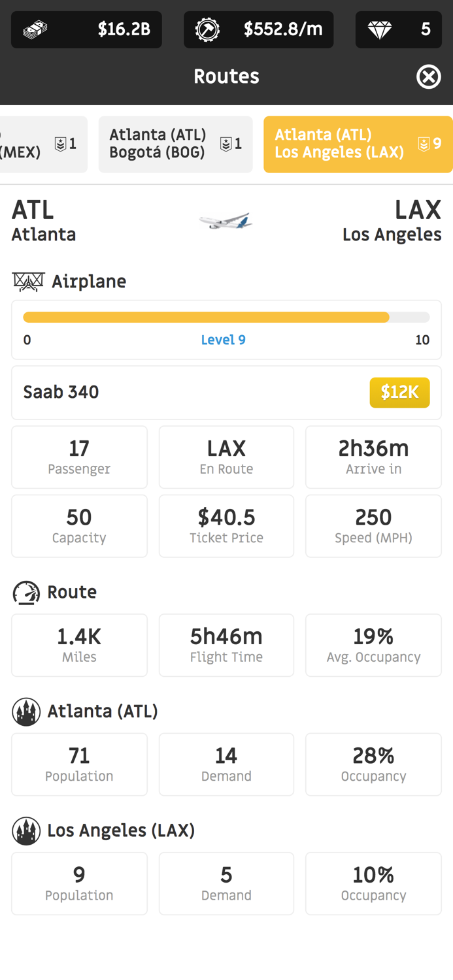Close the Routes panel

pos(429,76)
